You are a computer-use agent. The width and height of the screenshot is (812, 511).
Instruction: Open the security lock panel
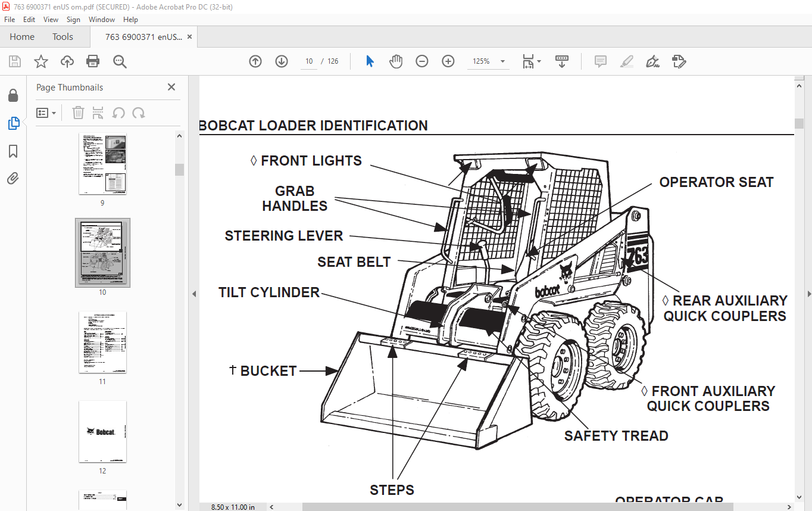tap(13, 95)
